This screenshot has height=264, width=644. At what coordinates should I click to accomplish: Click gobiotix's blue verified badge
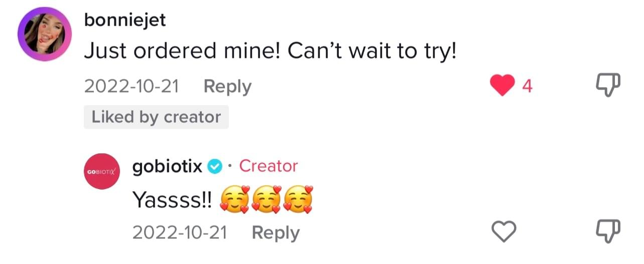pos(215,167)
